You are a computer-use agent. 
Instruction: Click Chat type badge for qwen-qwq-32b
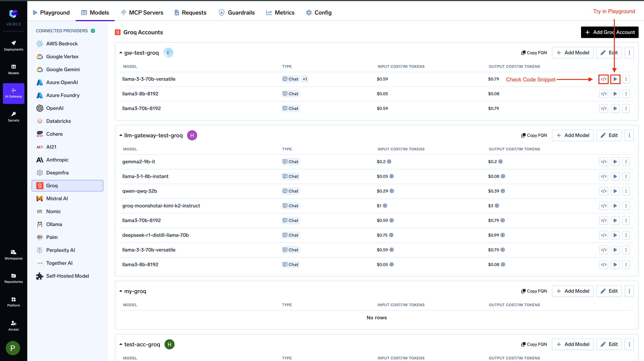[290, 191]
